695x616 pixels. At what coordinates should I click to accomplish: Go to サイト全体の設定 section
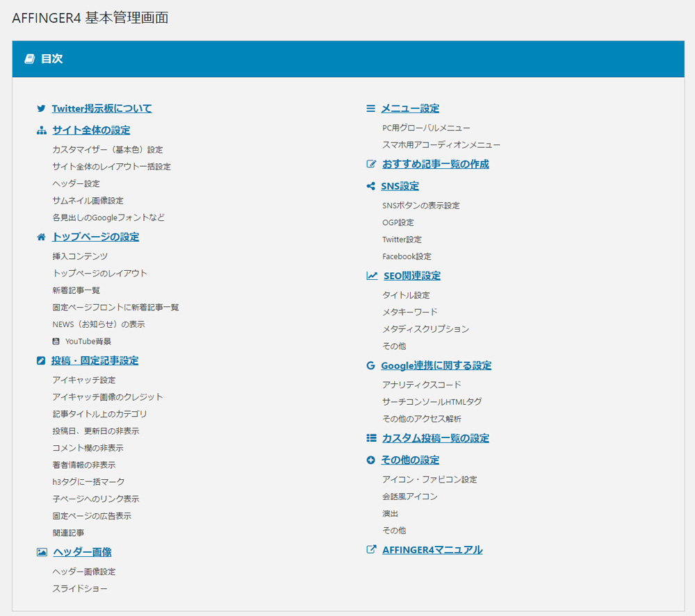pos(91,130)
